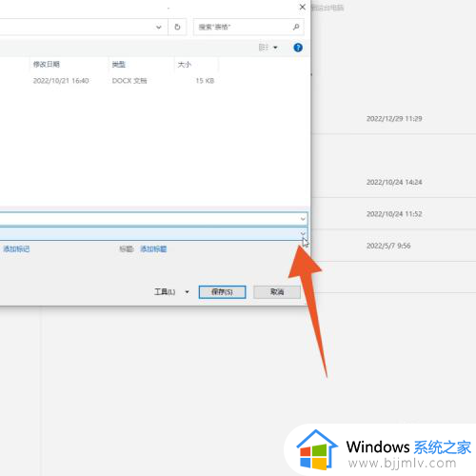Select background entry dated 2022/5/7 9:56

(x=388, y=246)
